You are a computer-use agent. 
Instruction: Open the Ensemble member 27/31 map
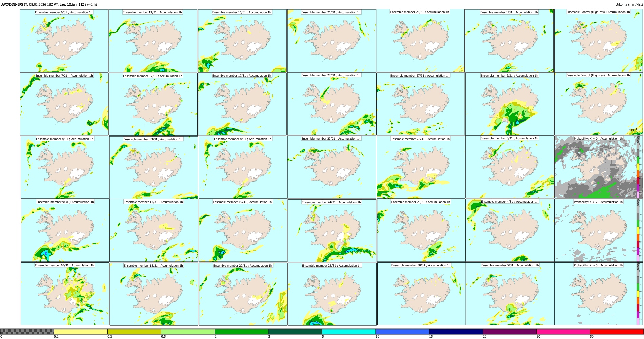[421, 104]
